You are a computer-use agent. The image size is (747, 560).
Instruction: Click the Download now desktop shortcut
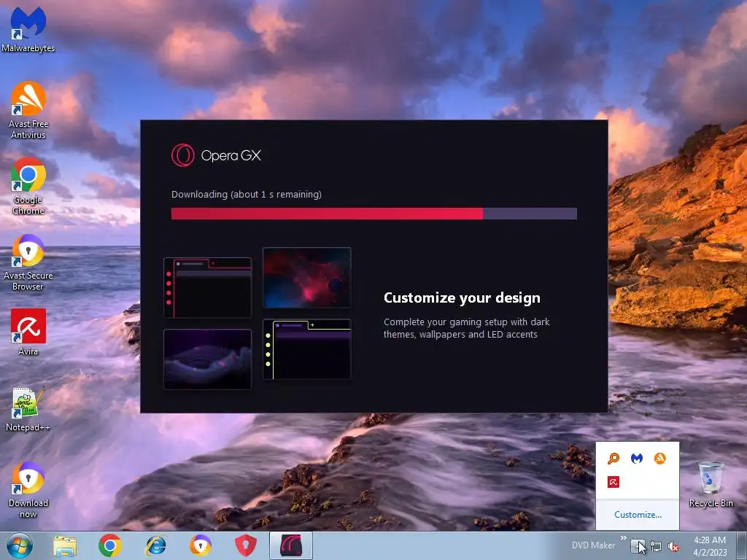(x=28, y=489)
